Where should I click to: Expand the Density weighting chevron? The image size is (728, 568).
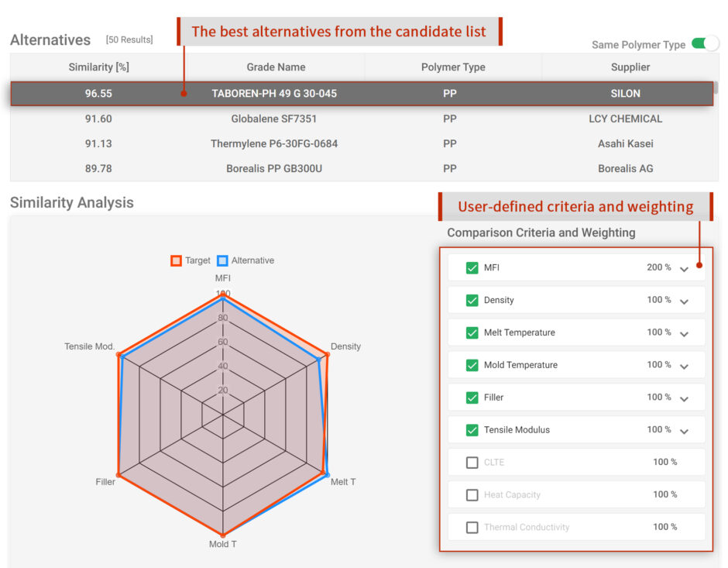pyautogui.click(x=684, y=301)
